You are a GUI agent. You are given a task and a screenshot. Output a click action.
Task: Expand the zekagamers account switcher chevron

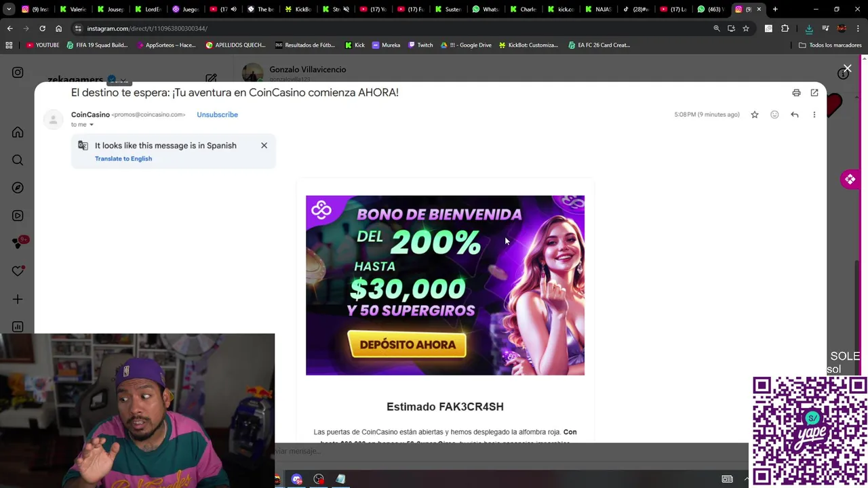point(124,80)
